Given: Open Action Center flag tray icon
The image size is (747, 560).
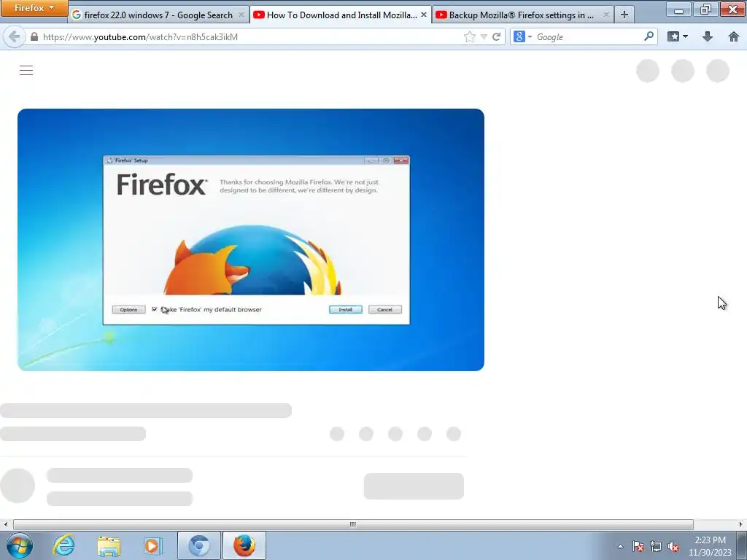Looking at the screenshot, I should click(x=638, y=546).
